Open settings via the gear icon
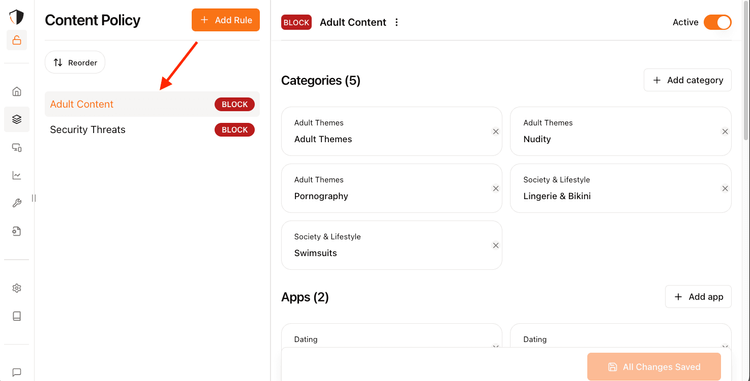750x381 pixels. point(17,288)
